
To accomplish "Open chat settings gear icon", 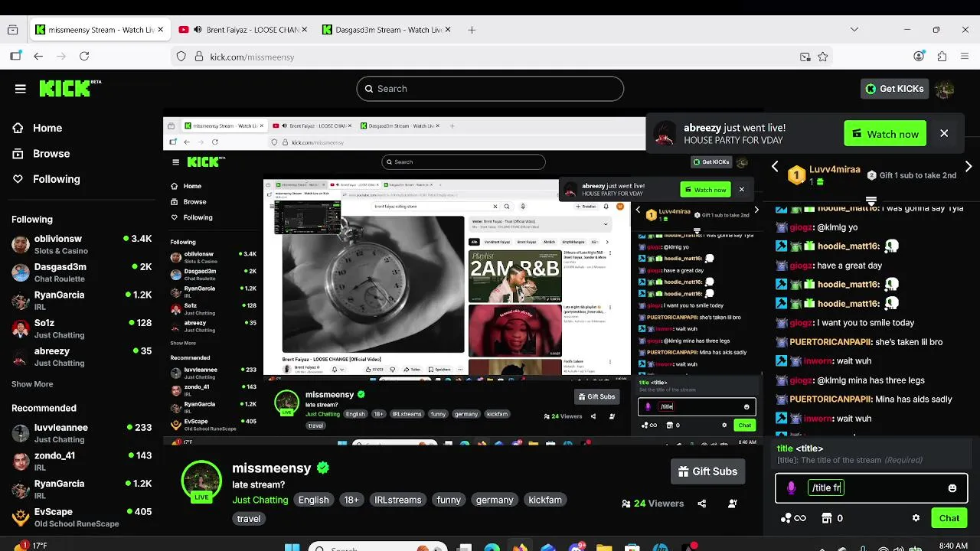I will [x=916, y=518].
